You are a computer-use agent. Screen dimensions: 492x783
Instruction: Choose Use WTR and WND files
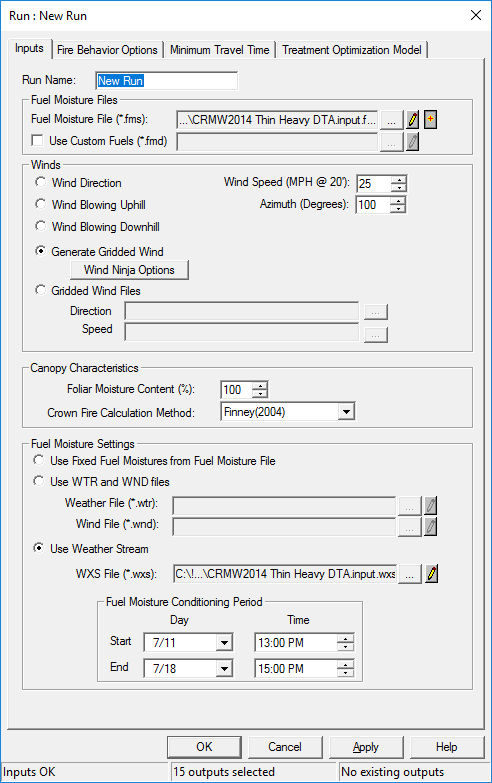pos(38,481)
